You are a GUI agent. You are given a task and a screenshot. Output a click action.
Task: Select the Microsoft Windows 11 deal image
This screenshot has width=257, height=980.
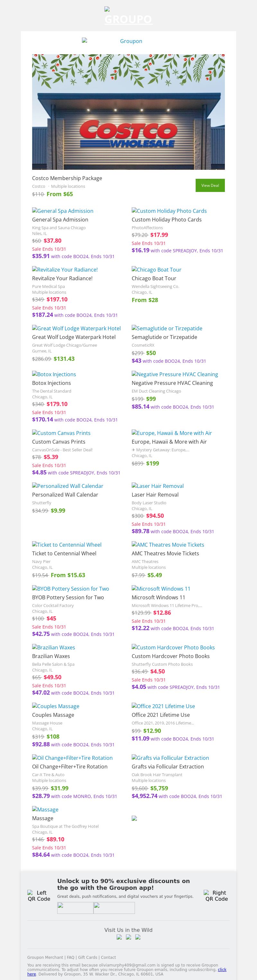[161, 589]
